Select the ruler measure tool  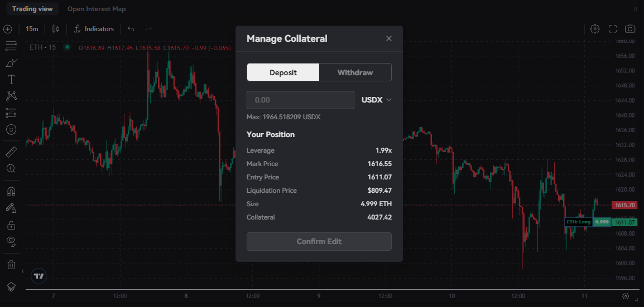[x=11, y=153]
